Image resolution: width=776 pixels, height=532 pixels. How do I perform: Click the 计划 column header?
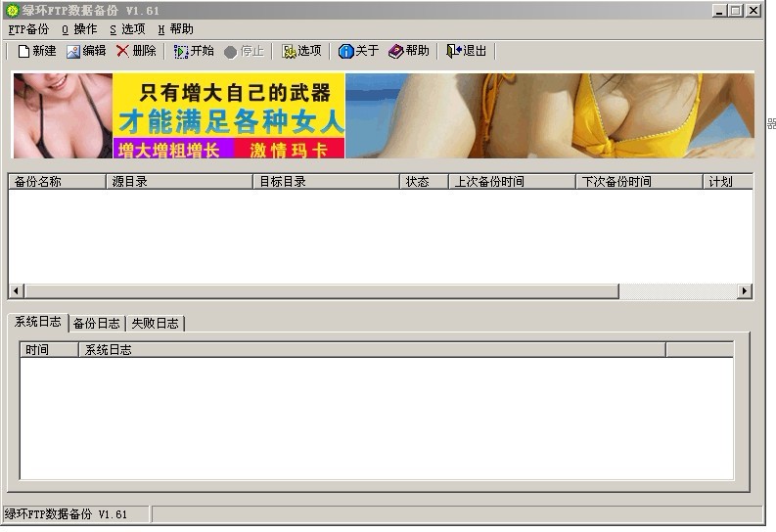[728, 182]
